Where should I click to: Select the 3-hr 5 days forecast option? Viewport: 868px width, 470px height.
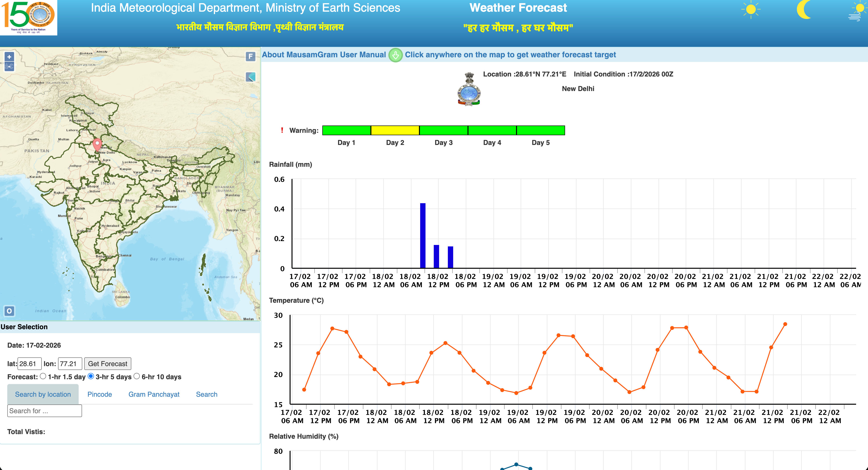click(91, 377)
